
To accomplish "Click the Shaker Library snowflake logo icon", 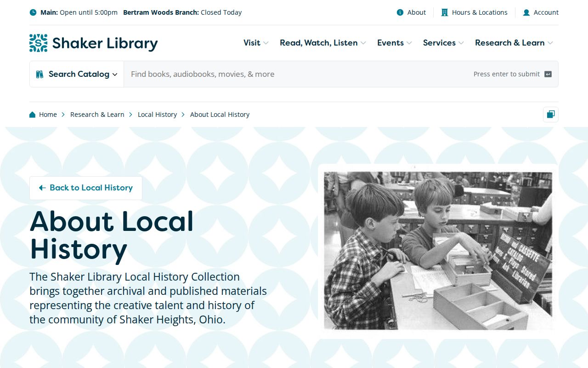I will [x=38, y=43].
